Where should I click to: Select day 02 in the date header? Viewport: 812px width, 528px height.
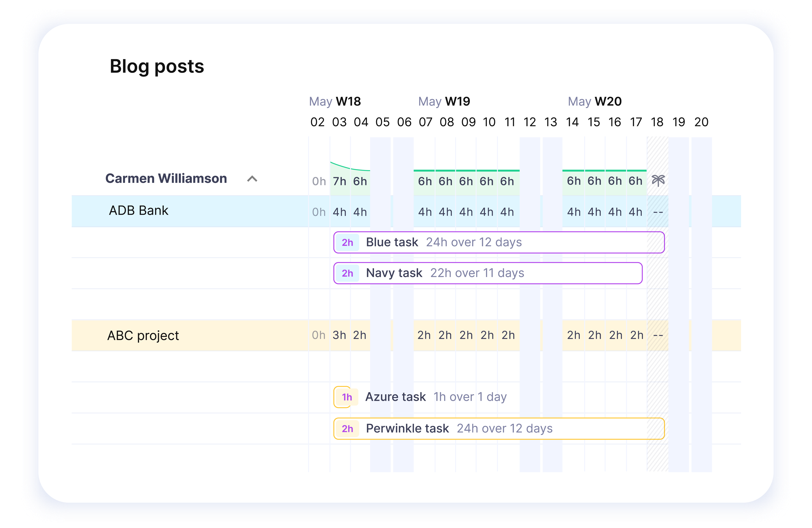(x=317, y=122)
